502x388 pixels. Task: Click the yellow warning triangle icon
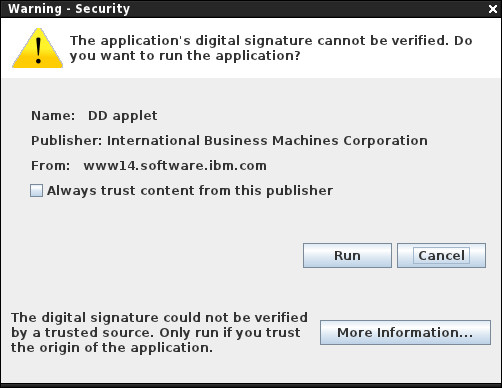(x=38, y=48)
